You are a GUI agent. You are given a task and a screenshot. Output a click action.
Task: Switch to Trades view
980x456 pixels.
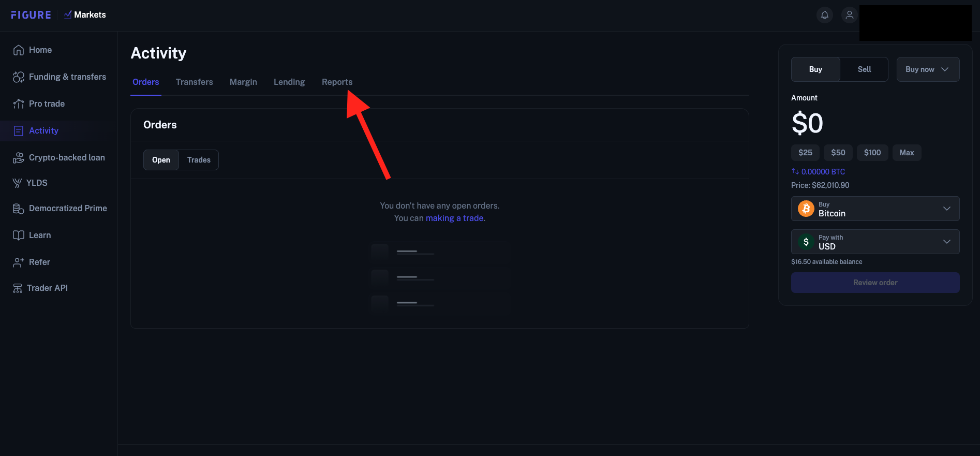pos(199,160)
